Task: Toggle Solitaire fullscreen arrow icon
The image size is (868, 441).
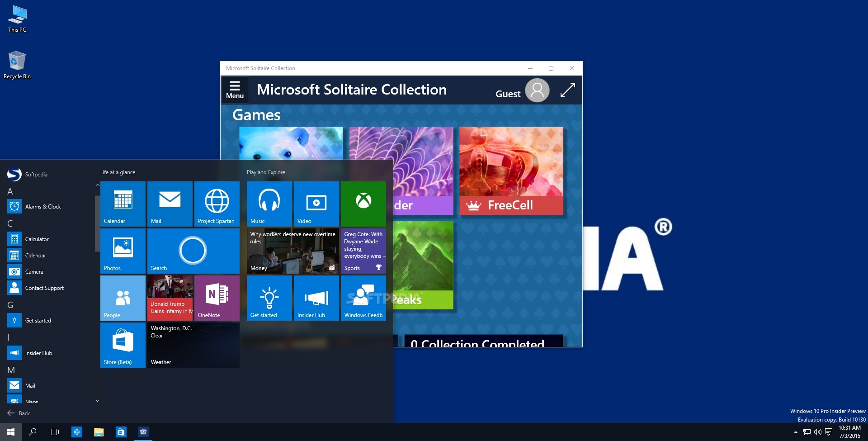Action: [x=567, y=90]
